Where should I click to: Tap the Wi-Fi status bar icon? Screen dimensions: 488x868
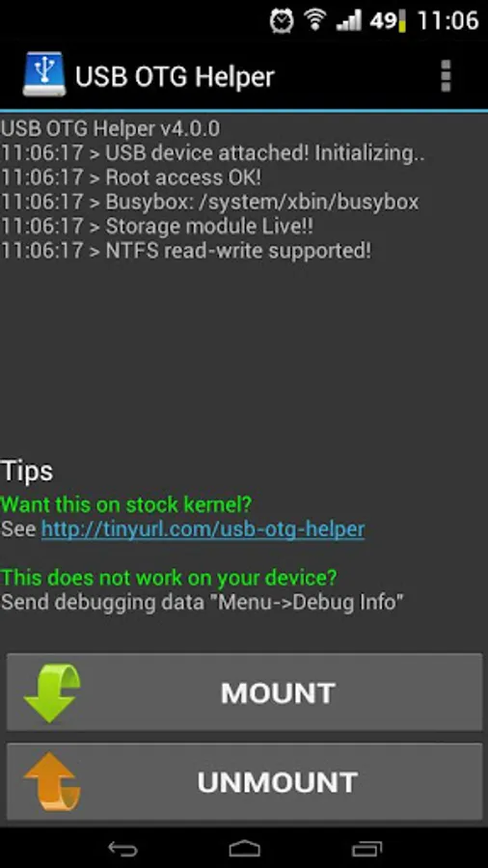point(314,20)
